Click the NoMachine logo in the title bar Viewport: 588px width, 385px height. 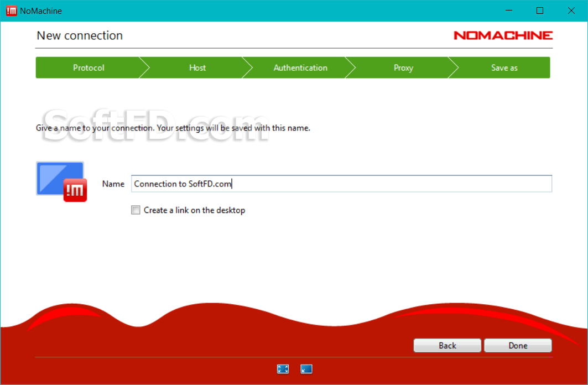pos(11,11)
